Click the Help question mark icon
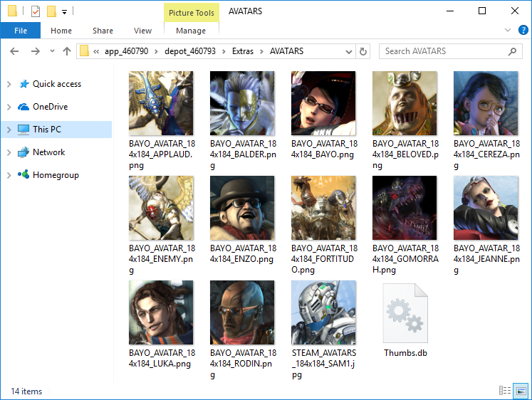The height and width of the screenshot is (400, 532). [522, 31]
